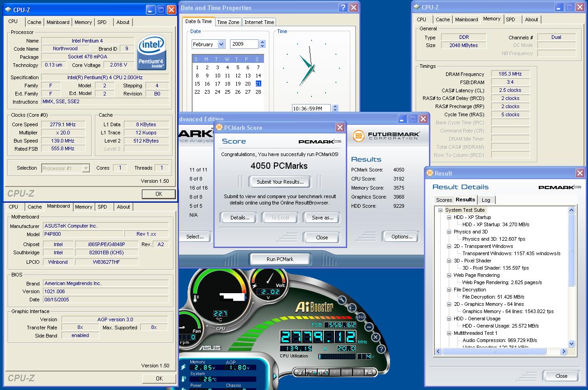Collapse the Multithreaded Test 1 node

pyautogui.click(x=449, y=333)
